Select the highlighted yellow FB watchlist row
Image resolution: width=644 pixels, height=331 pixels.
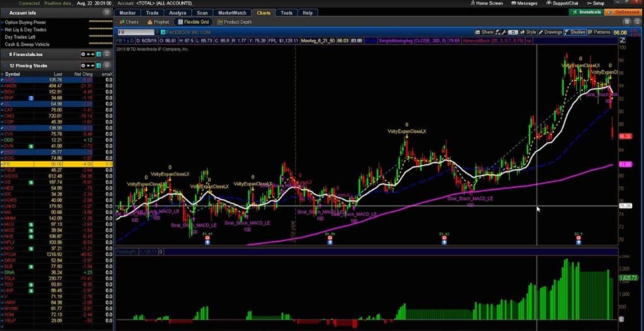56,164
